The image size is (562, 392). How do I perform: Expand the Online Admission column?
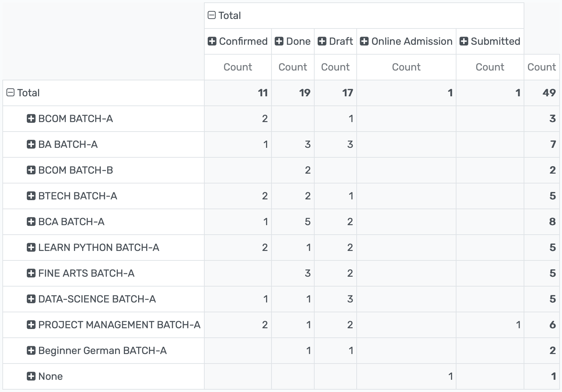coord(364,41)
